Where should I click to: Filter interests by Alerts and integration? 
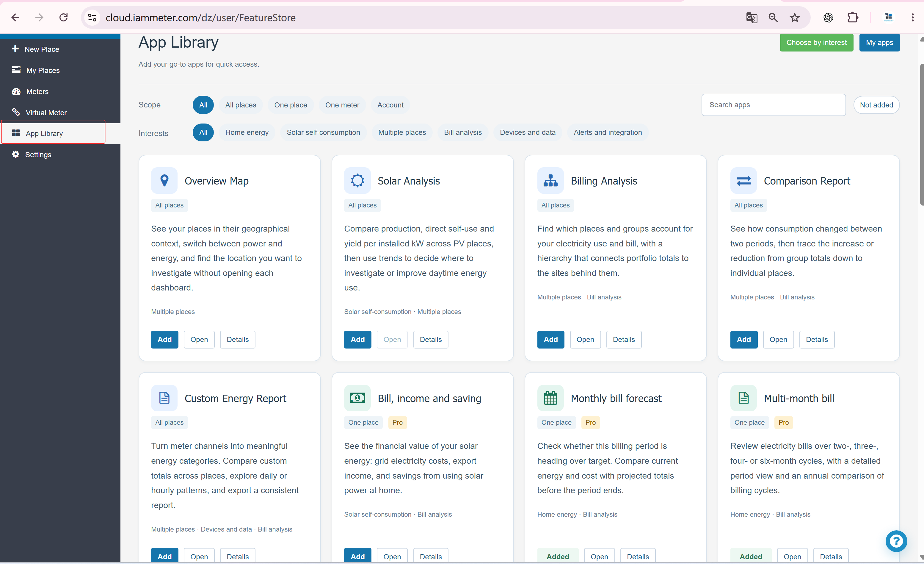608,132
